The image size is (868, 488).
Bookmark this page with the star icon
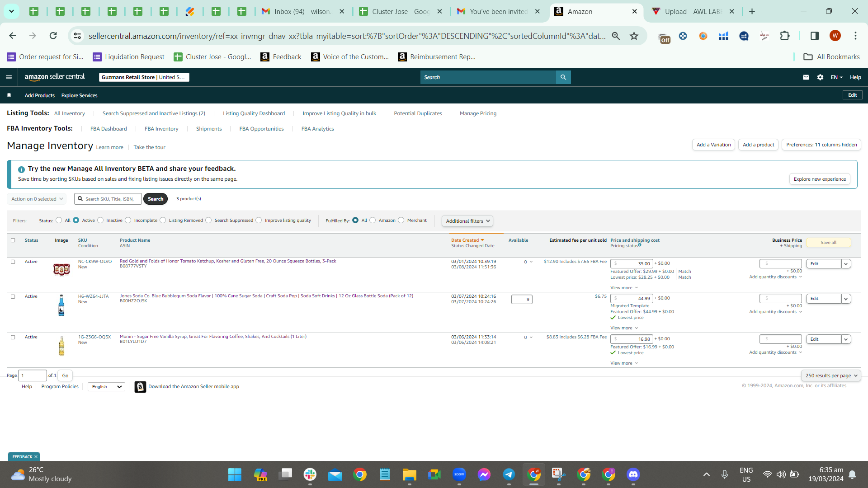click(634, 36)
